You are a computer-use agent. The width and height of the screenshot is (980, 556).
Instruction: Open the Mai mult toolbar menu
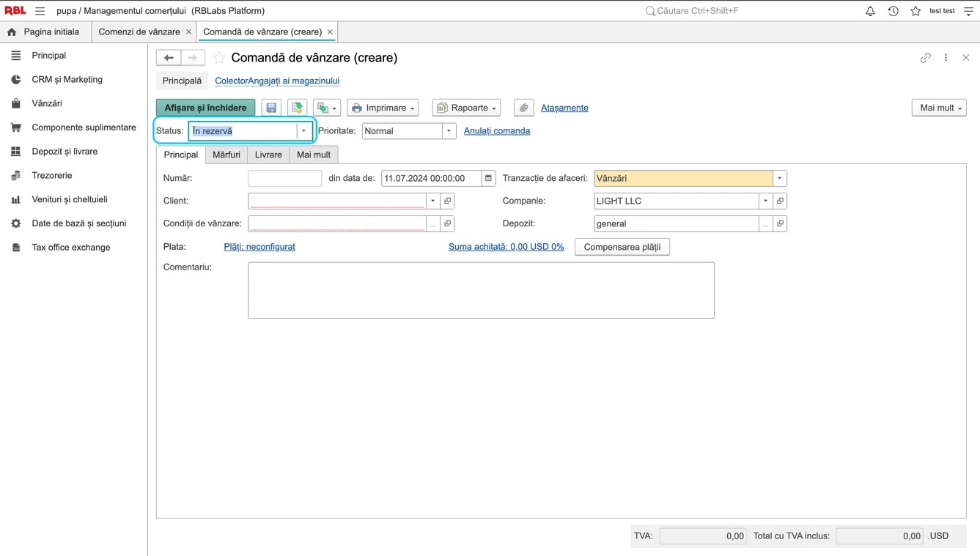(x=939, y=108)
